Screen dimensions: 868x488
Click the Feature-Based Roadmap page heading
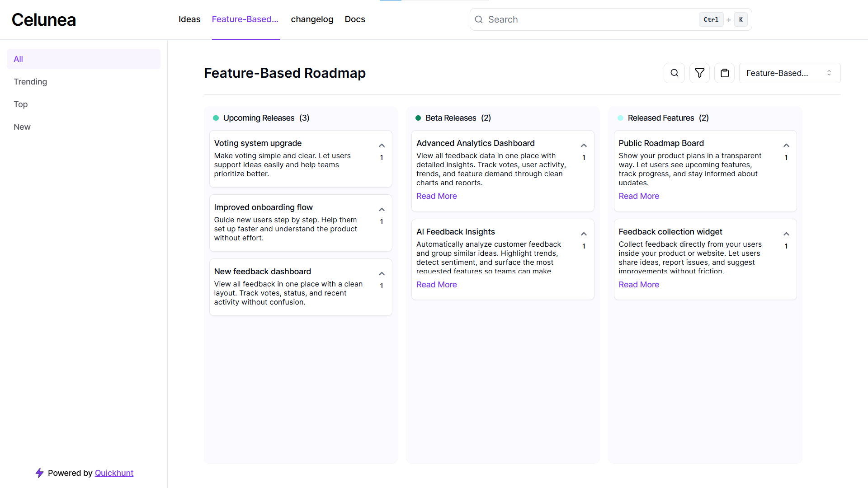[x=285, y=73]
